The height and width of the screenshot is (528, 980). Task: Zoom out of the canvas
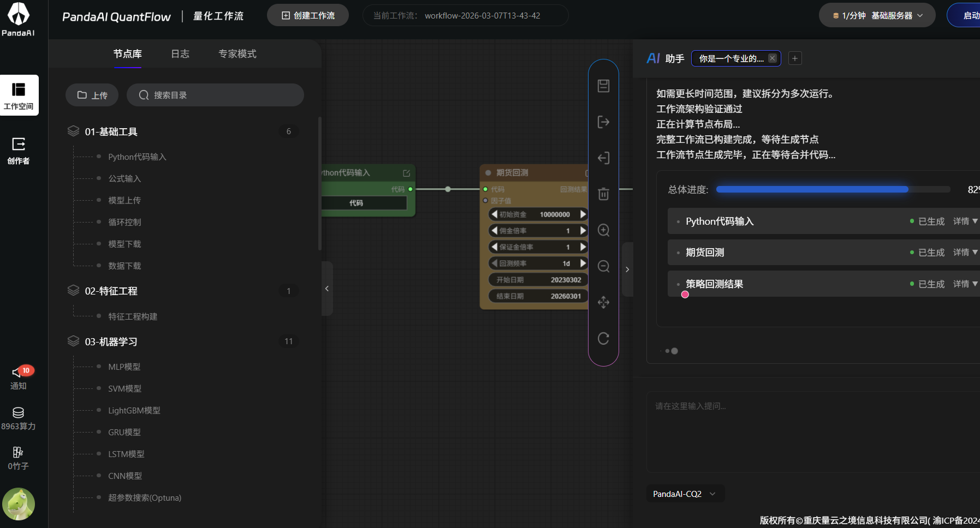(x=603, y=266)
